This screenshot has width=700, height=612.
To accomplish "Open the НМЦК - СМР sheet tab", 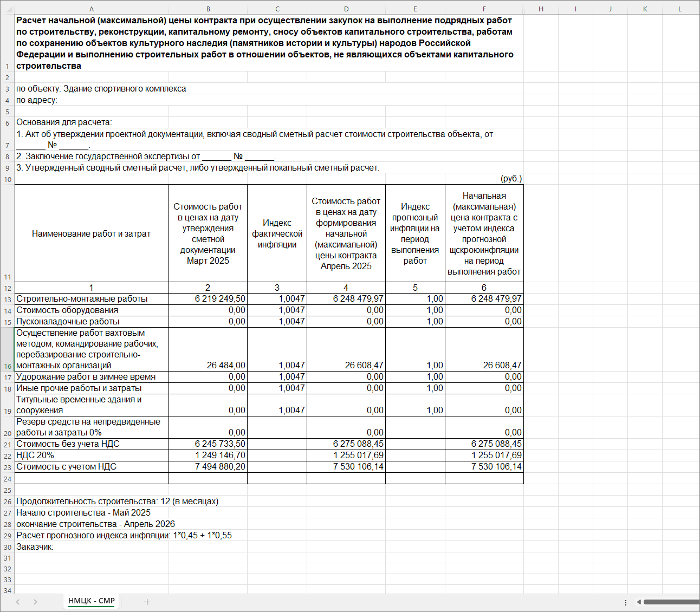I will tap(91, 601).
